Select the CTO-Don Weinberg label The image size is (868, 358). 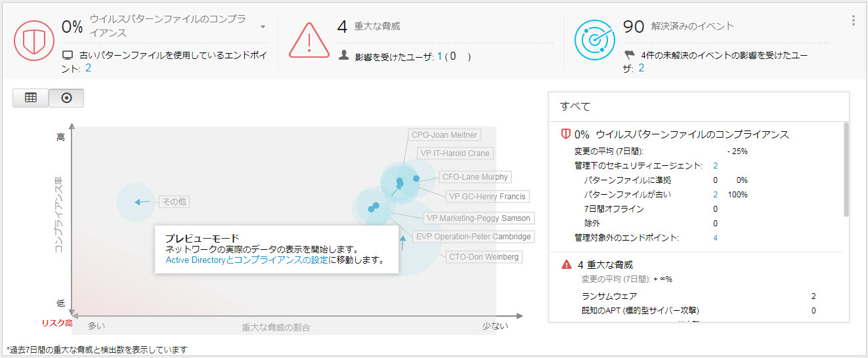pos(484,257)
